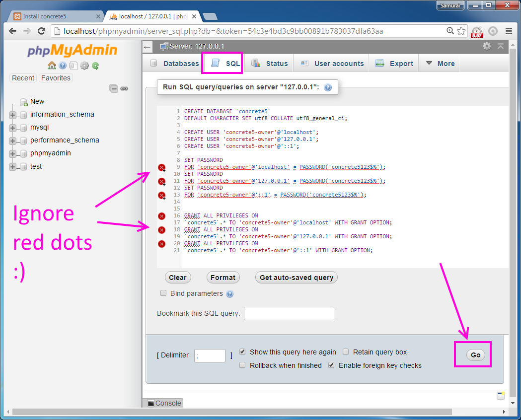The width and height of the screenshot is (521, 420).
Task: Click Bookmark this SQL query field
Action: coord(289,313)
